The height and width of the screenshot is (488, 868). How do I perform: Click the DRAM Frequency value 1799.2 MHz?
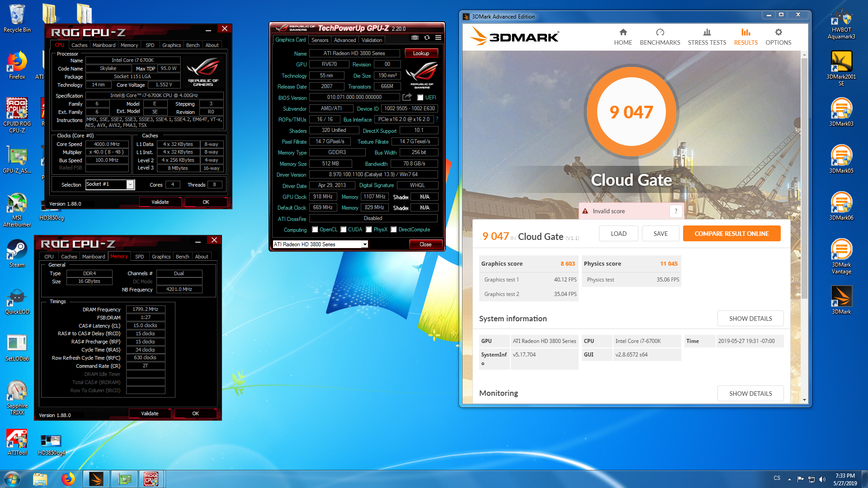(146, 310)
